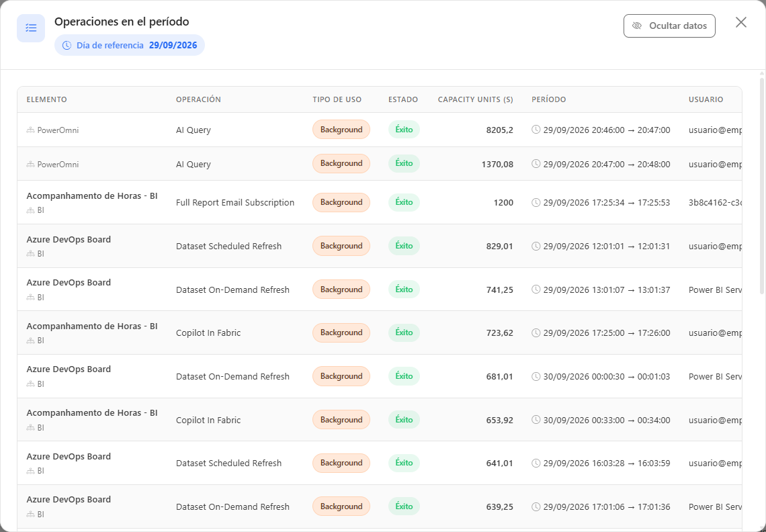Viewport: 766px width, 532px height.
Task: Click the CAPACITY UNITS (S) column header
Action: (x=475, y=99)
